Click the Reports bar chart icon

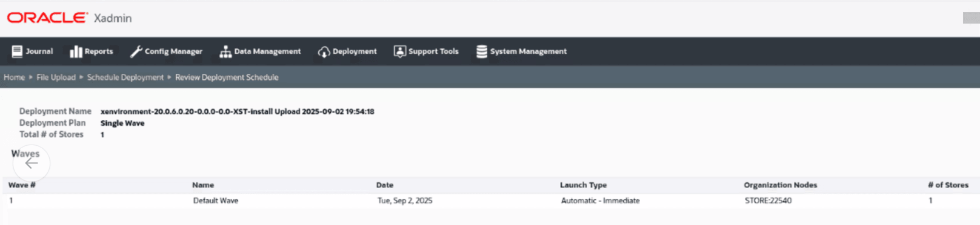[x=76, y=51]
